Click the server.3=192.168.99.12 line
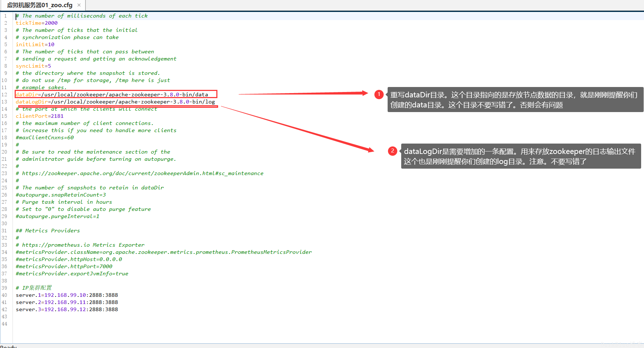Viewport: 644px width, 348px height. pos(67,309)
